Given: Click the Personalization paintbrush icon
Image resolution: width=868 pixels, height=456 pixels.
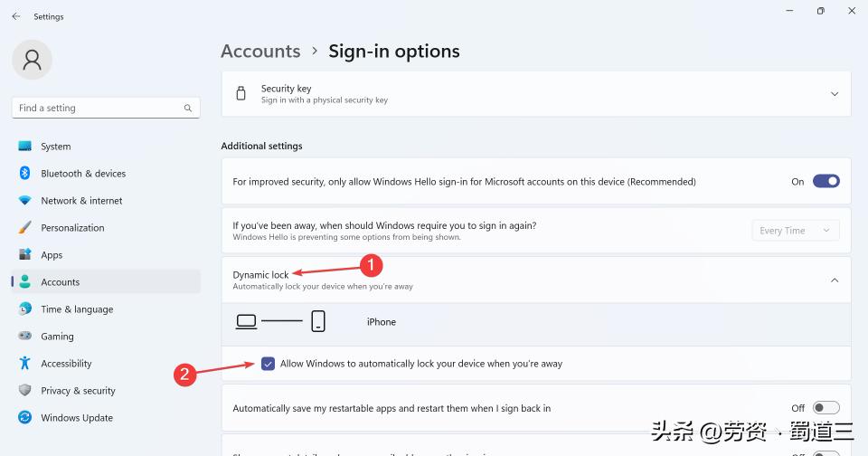Looking at the screenshot, I should [x=25, y=228].
